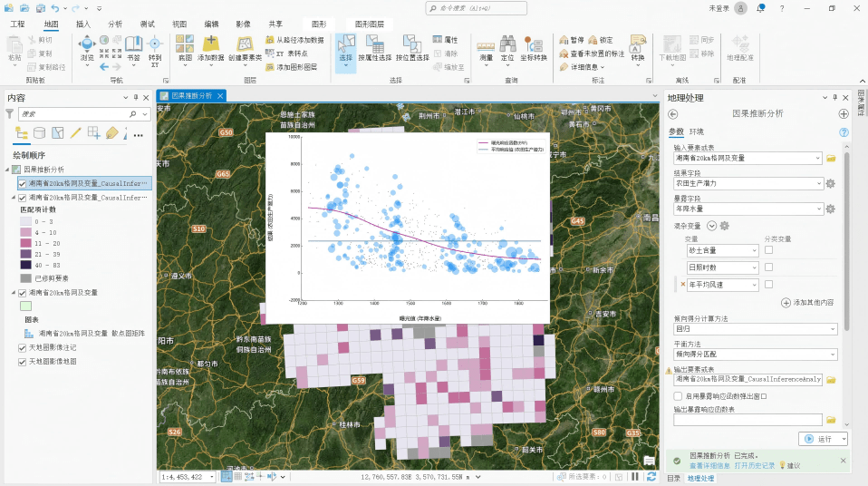
Task: Expand the 平衡方法 dropdown
Action: point(755,355)
